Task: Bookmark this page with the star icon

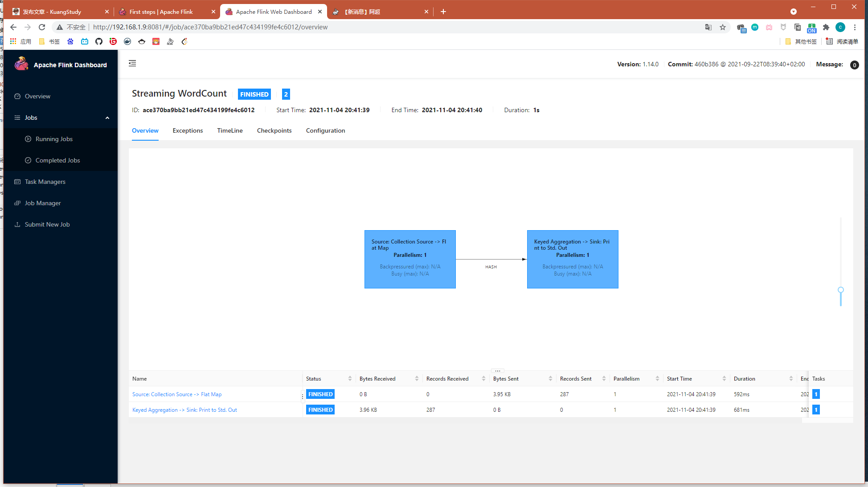Action: point(723,27)
